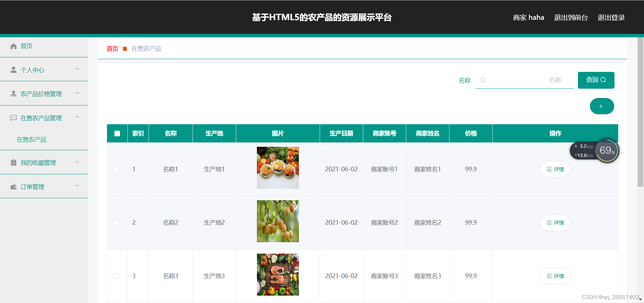Click the 索引 column header
This screenshot has height=303, width=644.
point(138,133)
